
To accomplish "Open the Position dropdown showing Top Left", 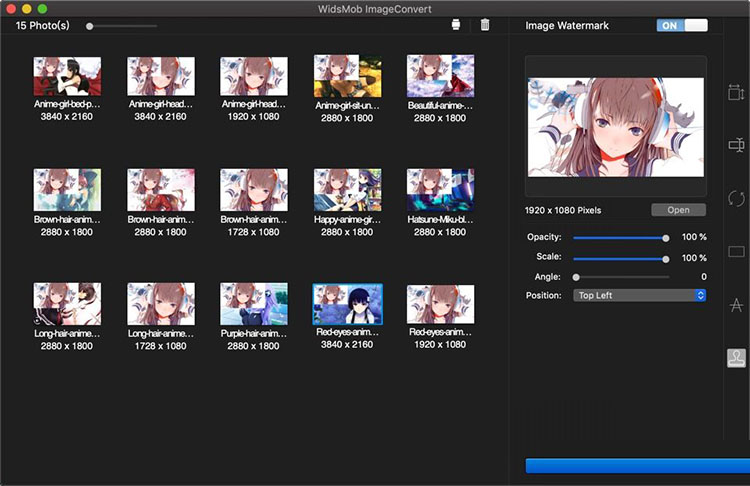I will 640,296.
